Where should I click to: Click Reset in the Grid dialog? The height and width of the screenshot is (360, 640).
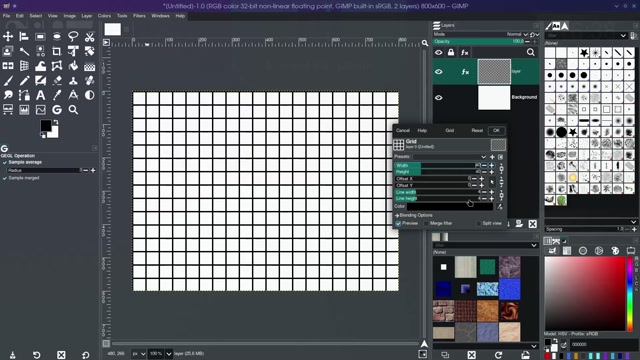point(477,131)
